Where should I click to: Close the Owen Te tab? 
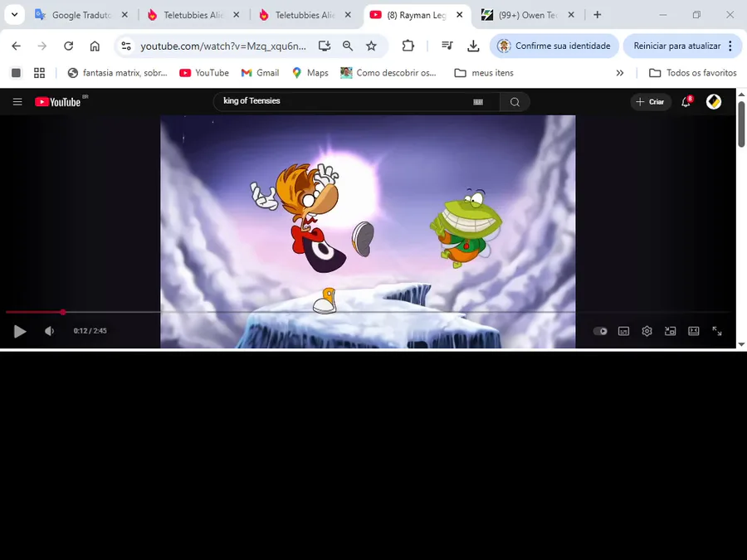click(571, 15)
